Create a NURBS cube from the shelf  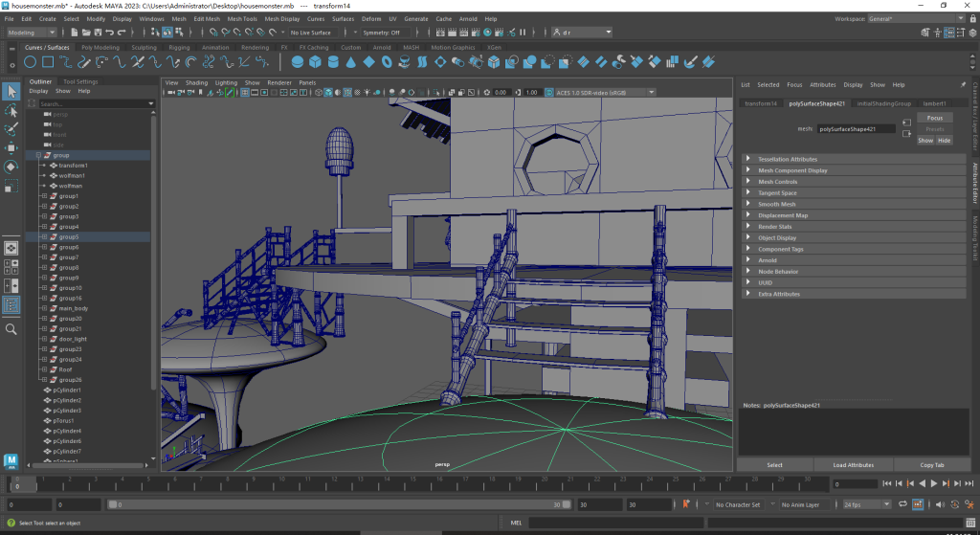315,62
